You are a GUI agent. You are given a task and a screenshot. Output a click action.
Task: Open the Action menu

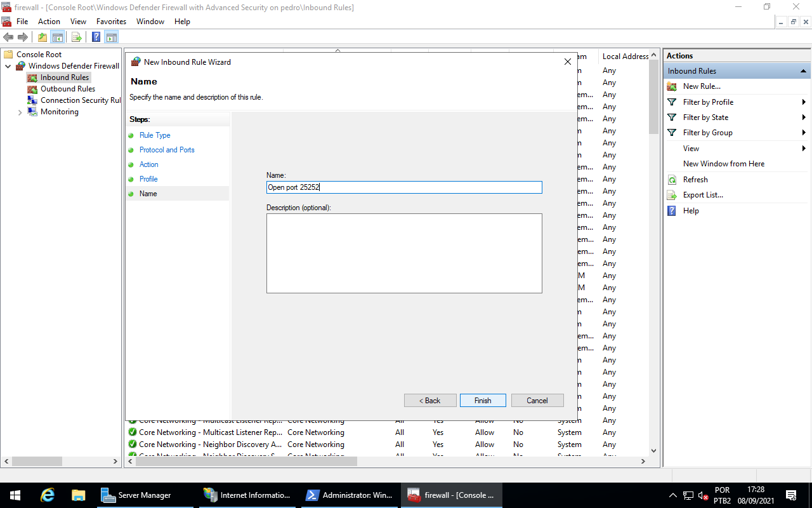click(x=49, y=22)
